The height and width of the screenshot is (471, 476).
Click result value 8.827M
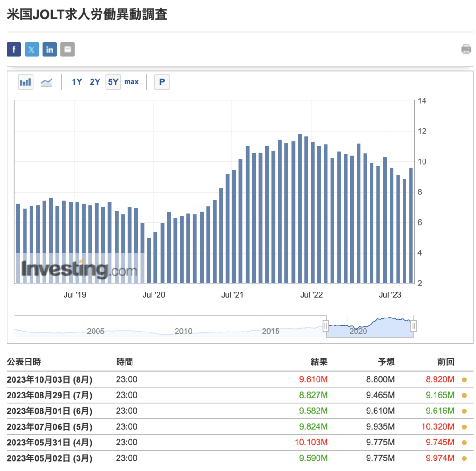(x=313, y=395)
